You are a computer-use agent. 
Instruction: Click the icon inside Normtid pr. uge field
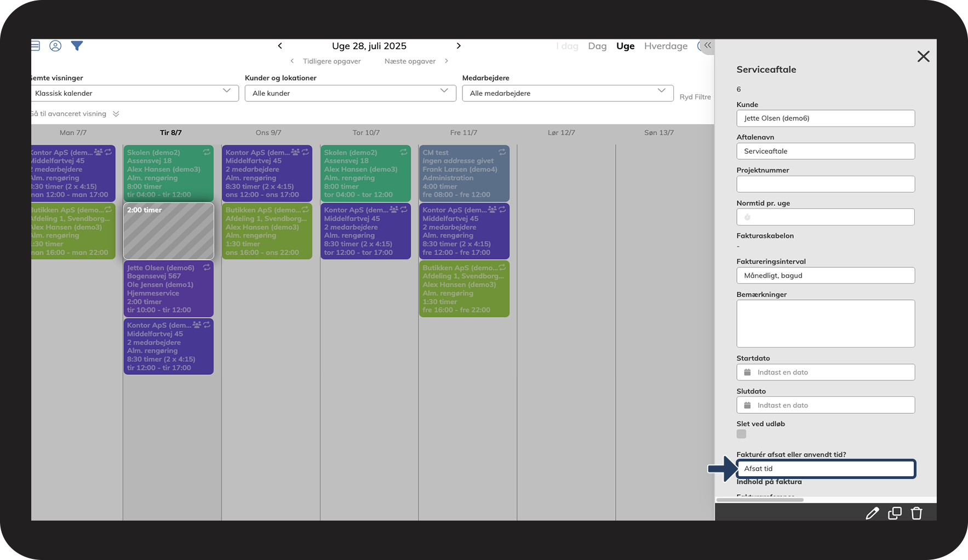(x=747, y=217)
